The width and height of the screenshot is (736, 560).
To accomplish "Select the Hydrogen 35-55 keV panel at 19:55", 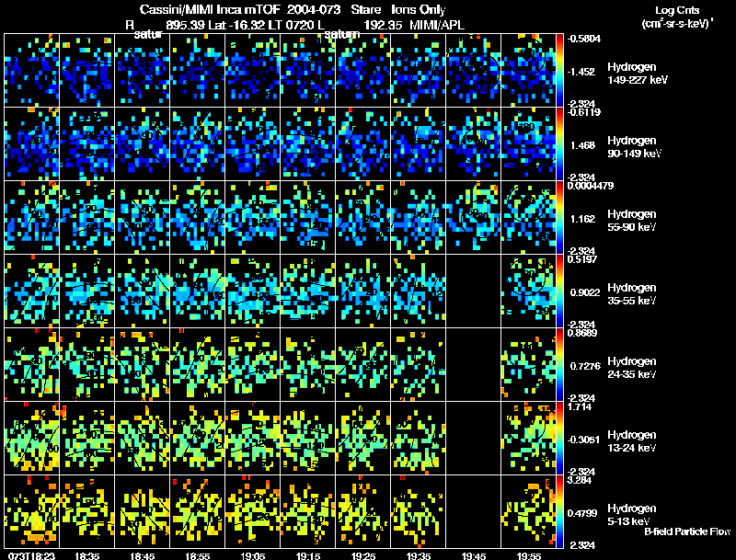I will 528,291.
